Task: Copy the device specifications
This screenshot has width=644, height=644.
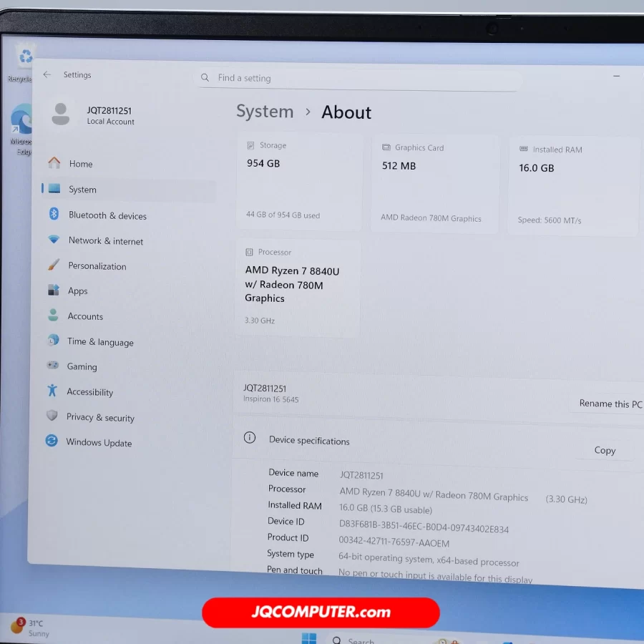Action: [605, 450]
